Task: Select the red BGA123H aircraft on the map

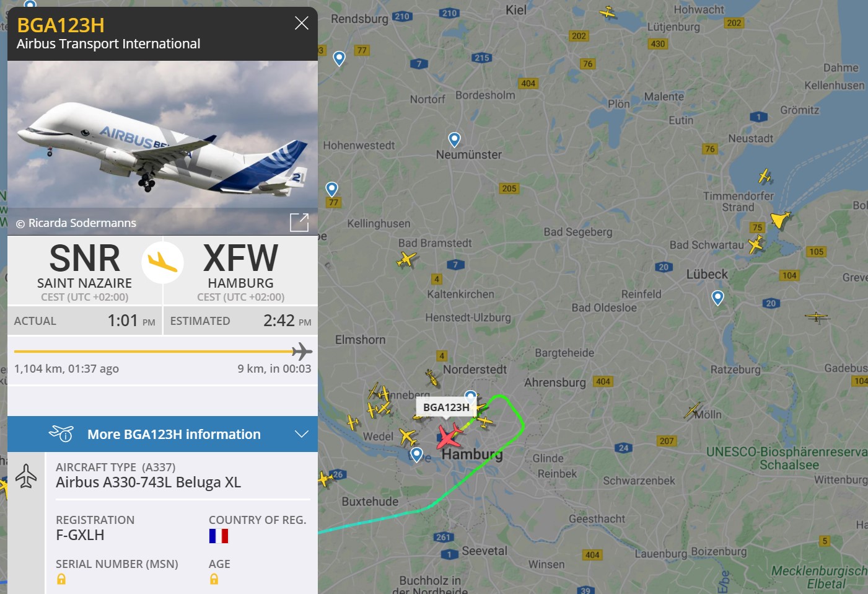Action: pyautogui.click(x=449, y=435)
